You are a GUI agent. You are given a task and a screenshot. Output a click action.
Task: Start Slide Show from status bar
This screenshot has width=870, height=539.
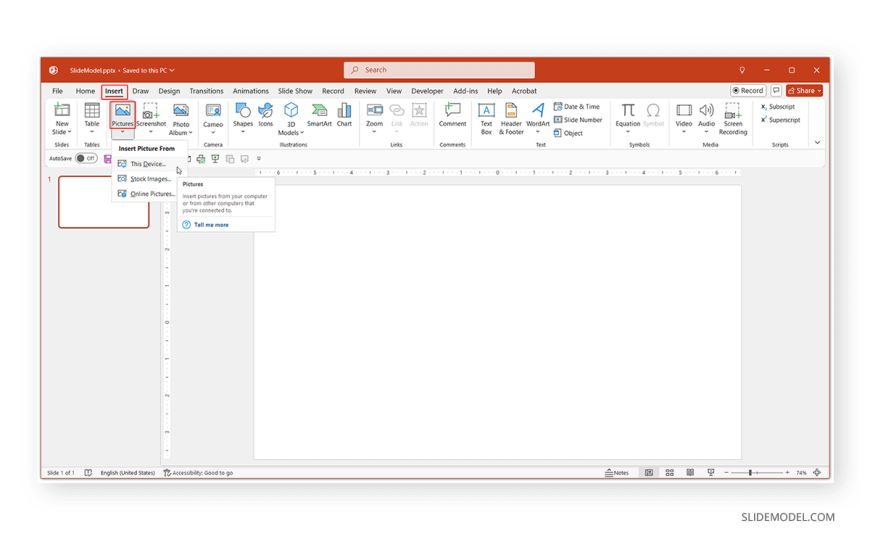click(711, 473)
